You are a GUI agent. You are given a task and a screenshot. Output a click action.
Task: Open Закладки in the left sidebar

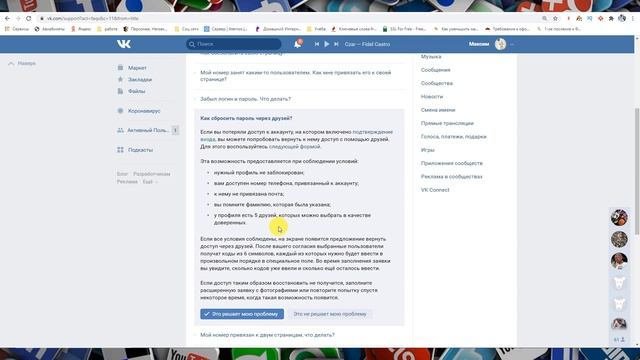(x=140, y=80)
